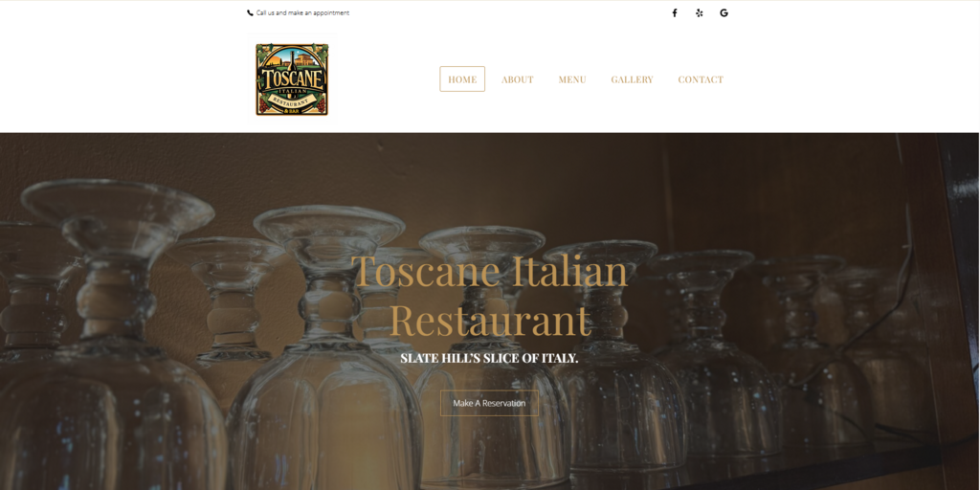Click the 'Toscane' lettering inside the logo
This screenshot has width=980, height=490.
(292, 79)
